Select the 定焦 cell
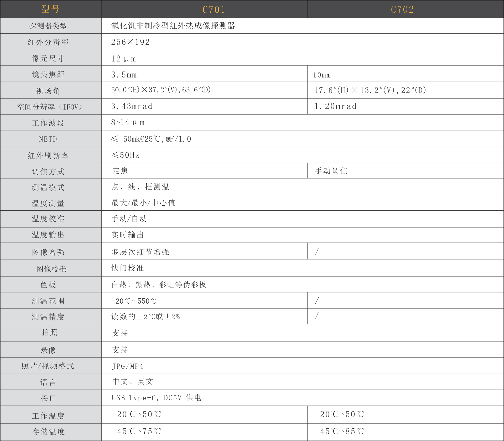The image size is (504, 441). [204, 171]
